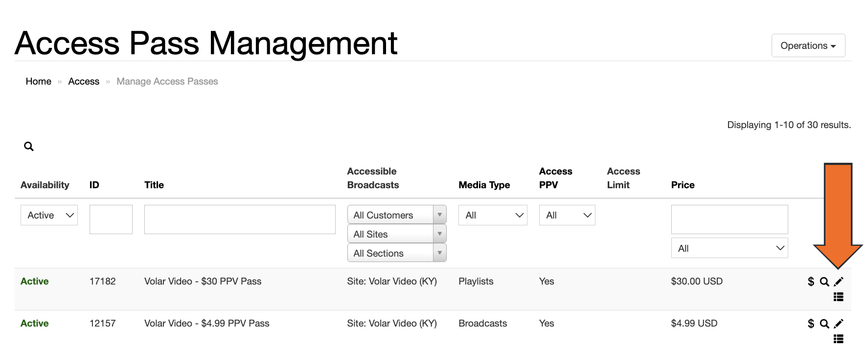Click the $30.00 USD price cell
Screen dimensions: 868x351
pyautogui.click(x=697, y=281)
